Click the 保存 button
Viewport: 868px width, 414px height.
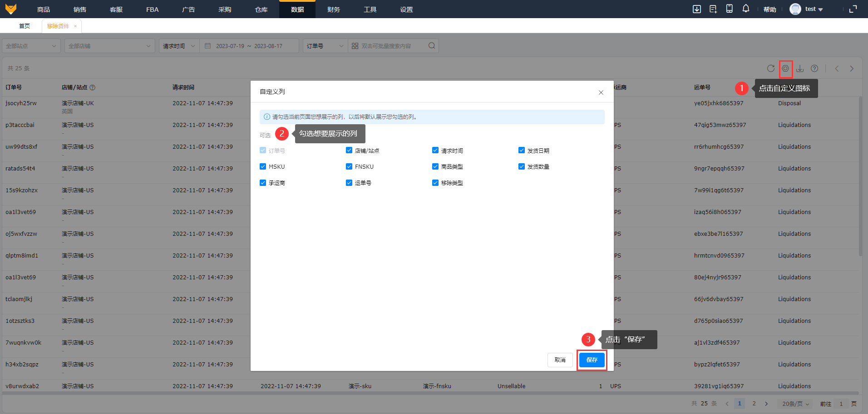tap(592, 360)
